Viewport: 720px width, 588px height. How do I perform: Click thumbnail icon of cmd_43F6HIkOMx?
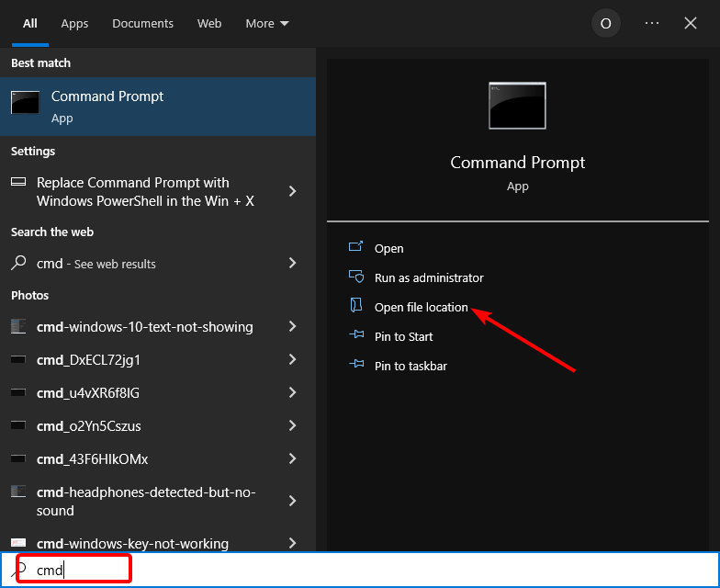pos(18,458)
